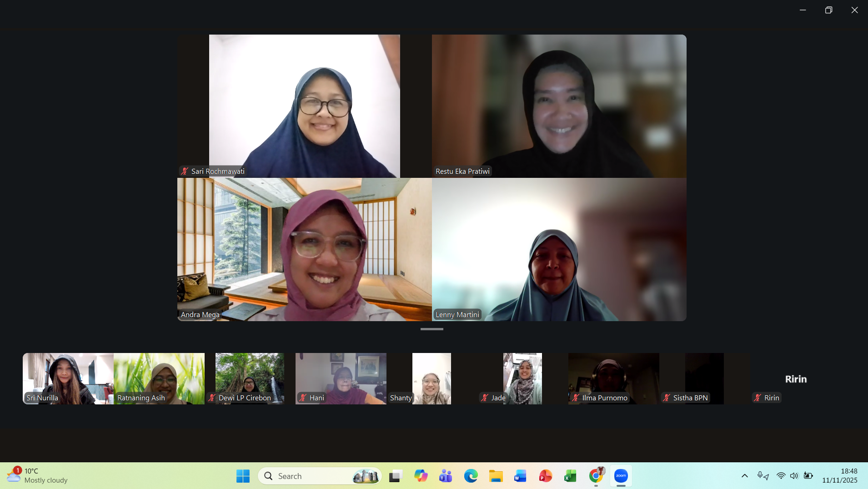The height and width of the screenshot is (489, 868).
Task: Click in the taskbar Search box
Action: [x=314, y=476]
